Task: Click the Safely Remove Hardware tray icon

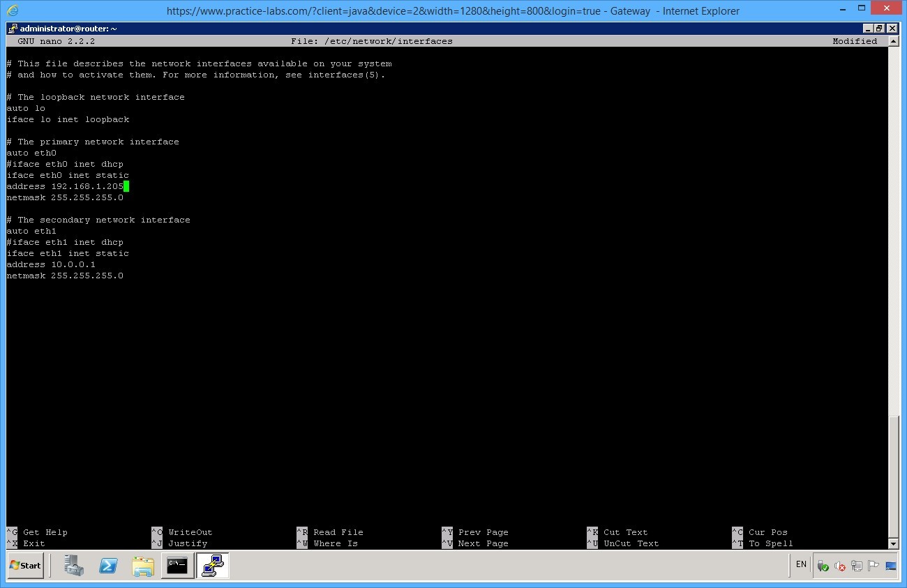Action: (823, 566)
